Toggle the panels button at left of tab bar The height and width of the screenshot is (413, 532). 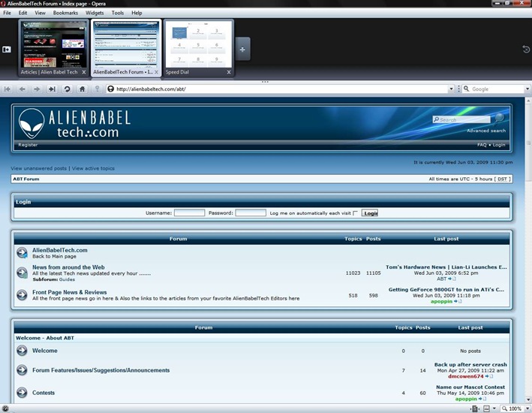tap(7, 50)
